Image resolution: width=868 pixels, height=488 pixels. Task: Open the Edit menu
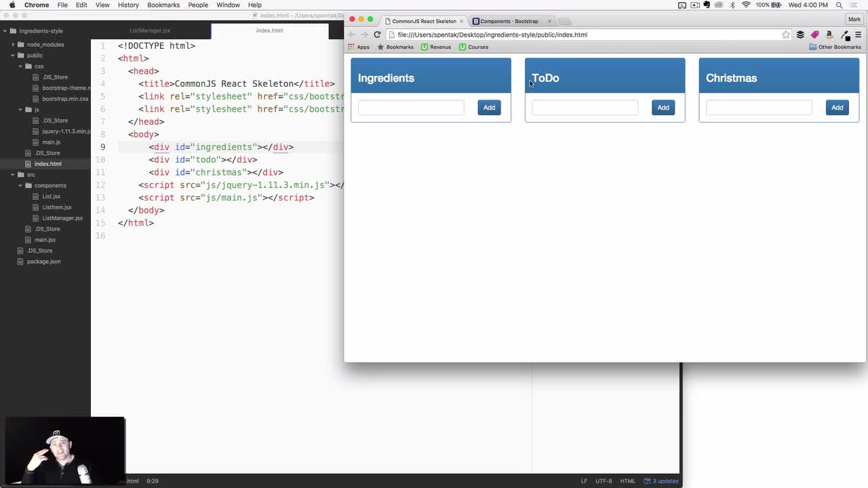point(81,5)
